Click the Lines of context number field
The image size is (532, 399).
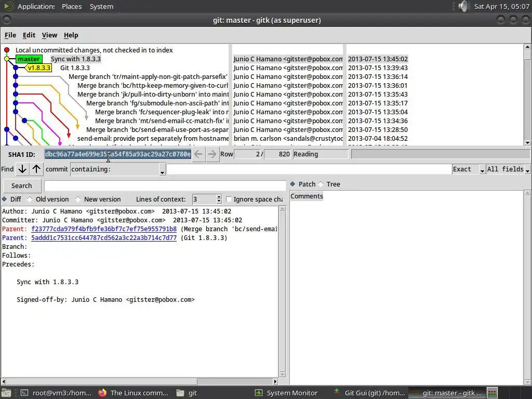(204, 199)
